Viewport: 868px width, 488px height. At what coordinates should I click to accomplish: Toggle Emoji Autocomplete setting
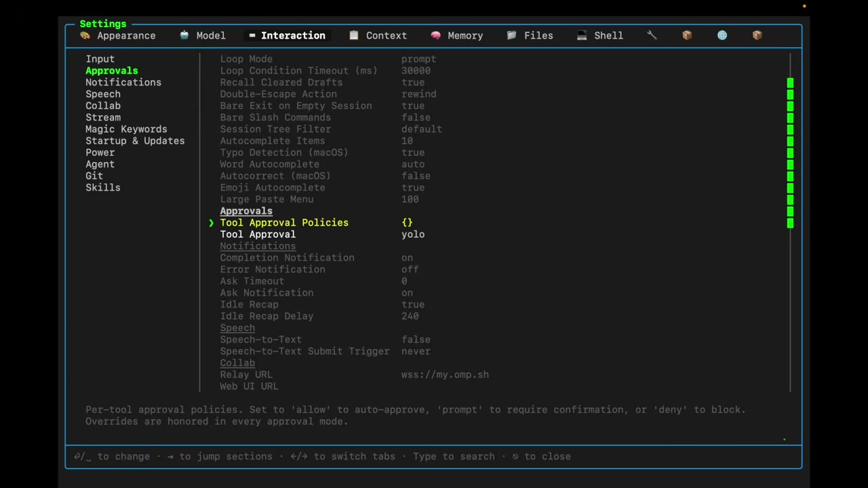[413, 188]
